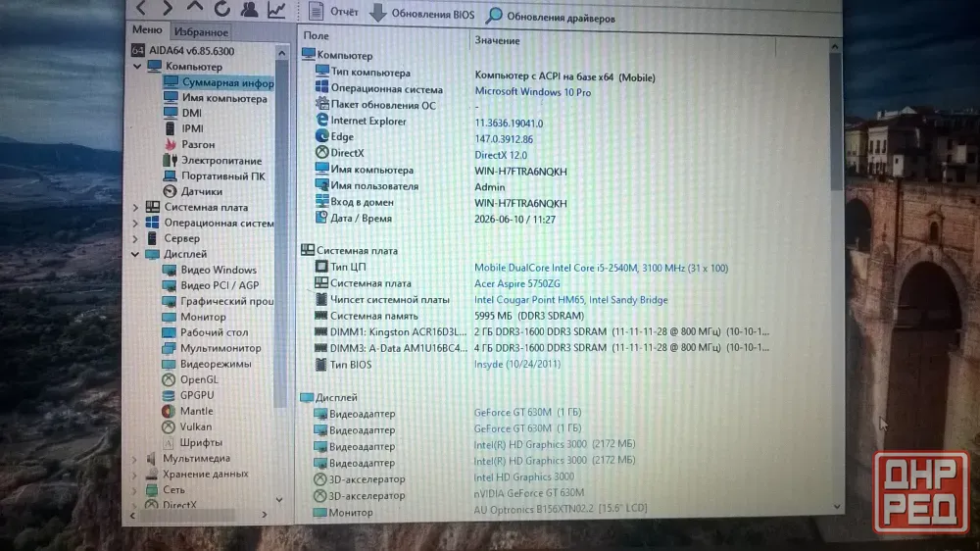Expand the Системная плата tree node
980x551 pixels.
pos(135,207)
